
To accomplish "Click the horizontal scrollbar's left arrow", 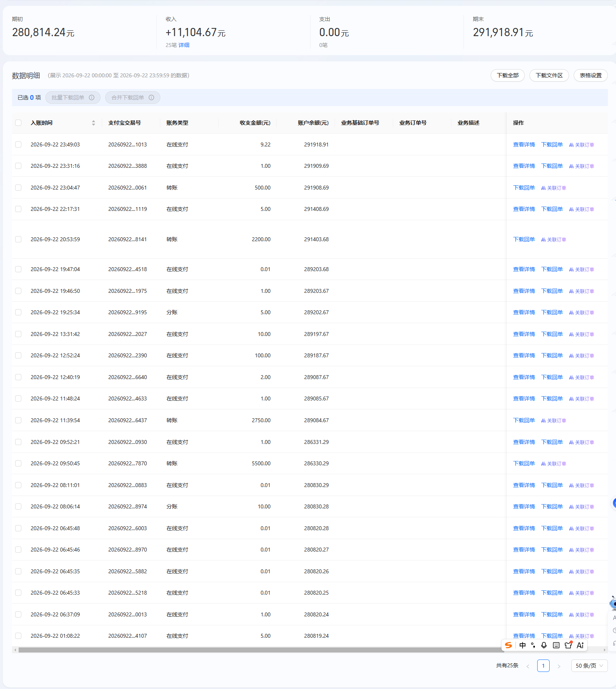I will pos(15,650).
